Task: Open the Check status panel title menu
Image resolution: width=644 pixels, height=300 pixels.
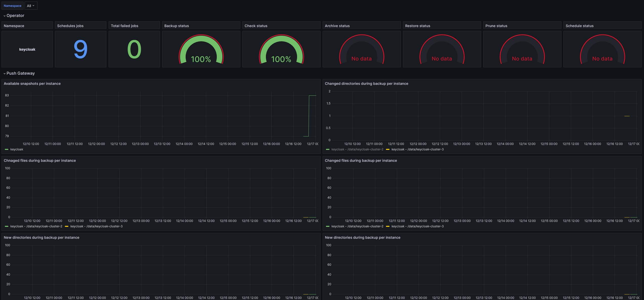Action: pyautogui.click(x=256, y=26)
